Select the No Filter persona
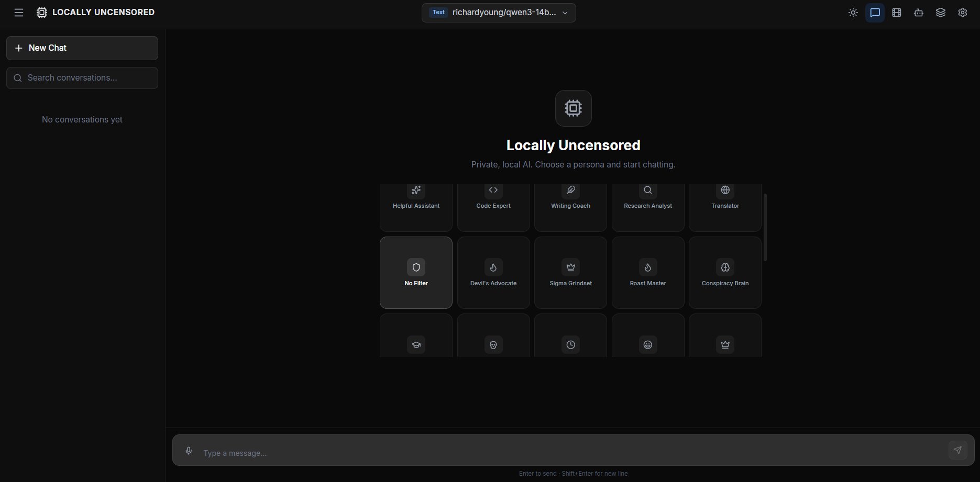Image resolution: width=980 pixels, height=482 pixels. pos(415,272)
